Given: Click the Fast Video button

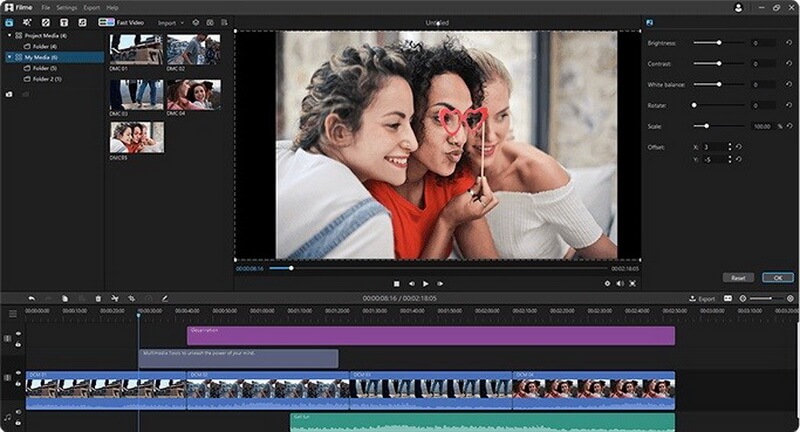Looking at the screenshot, I should coord(118,21).
